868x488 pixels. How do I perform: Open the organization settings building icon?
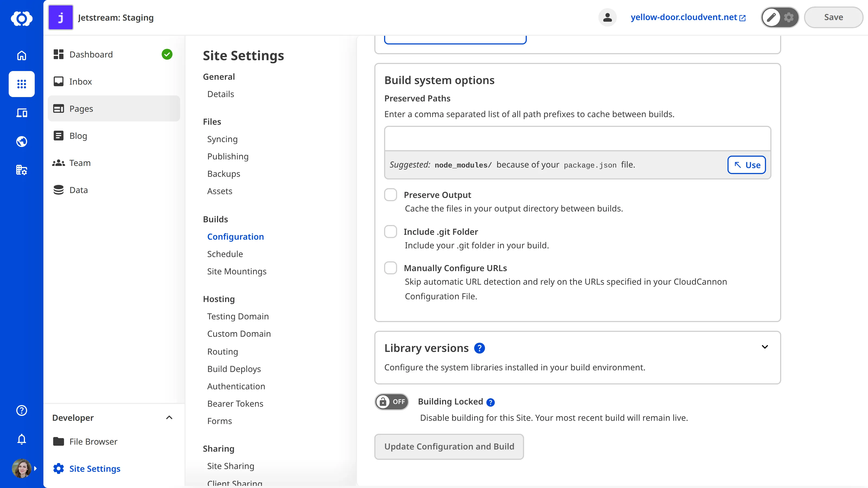coord(22,170)
